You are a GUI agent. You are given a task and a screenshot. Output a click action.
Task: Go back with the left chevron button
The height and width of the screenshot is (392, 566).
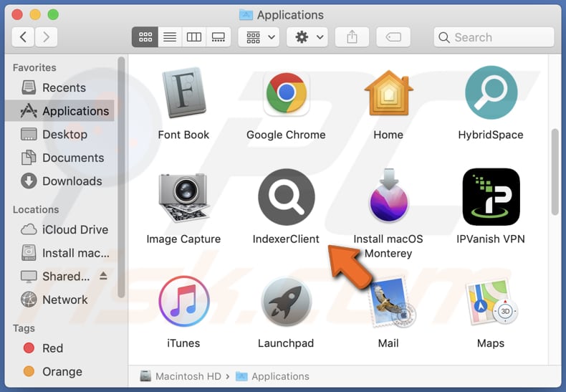(x=24, y=37)
